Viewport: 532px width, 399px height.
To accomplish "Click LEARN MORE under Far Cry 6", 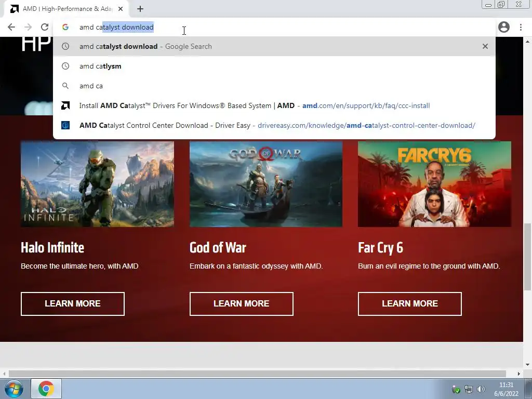I will click(410, 303).
